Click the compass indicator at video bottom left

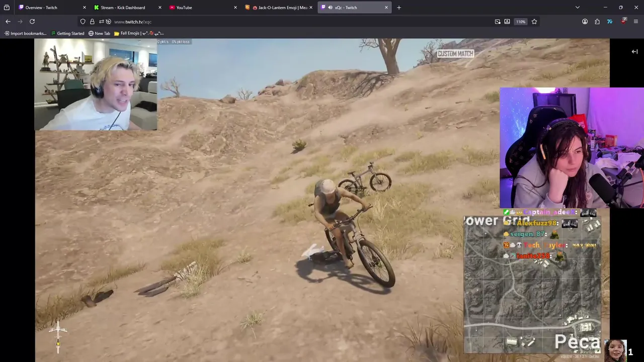58,336
